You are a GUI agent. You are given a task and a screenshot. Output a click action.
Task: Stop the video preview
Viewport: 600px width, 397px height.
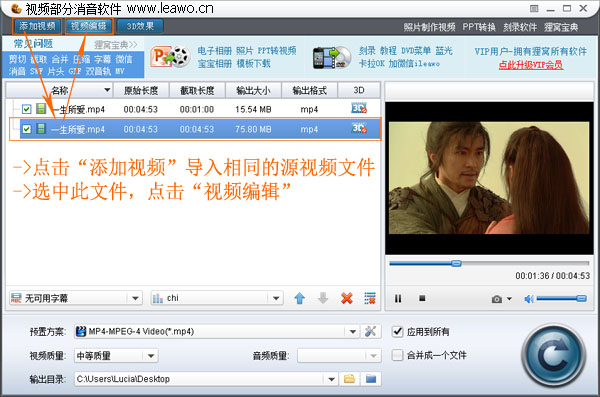tap(422, 298)
